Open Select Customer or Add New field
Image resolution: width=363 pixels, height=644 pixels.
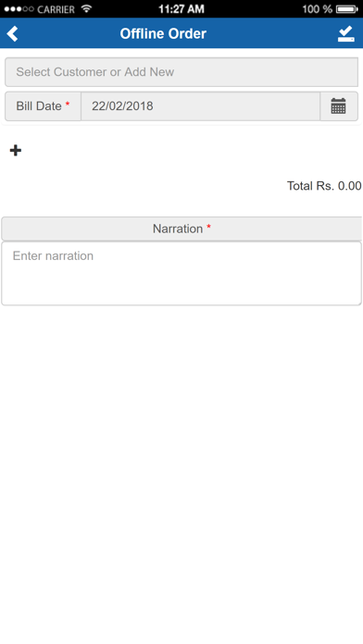point(181,72)
